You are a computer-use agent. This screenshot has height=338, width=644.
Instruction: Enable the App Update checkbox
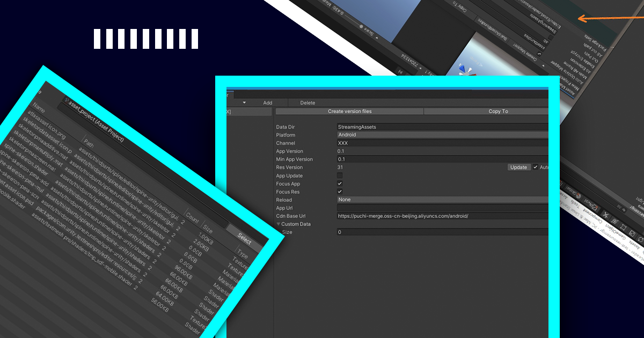(340, 175)
